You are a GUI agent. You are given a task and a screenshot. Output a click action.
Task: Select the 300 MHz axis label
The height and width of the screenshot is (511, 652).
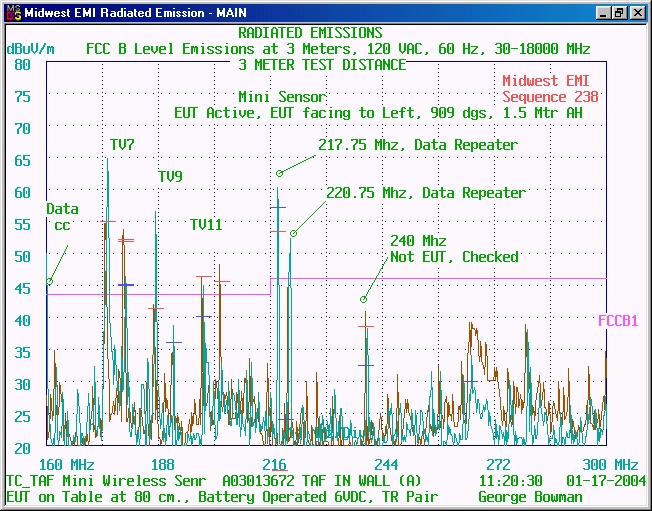point(611,465)
